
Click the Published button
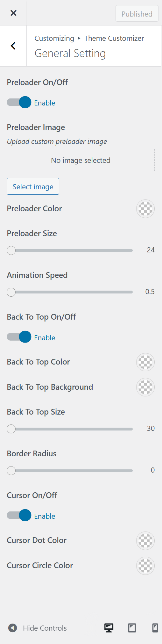[x=137, y=14]
